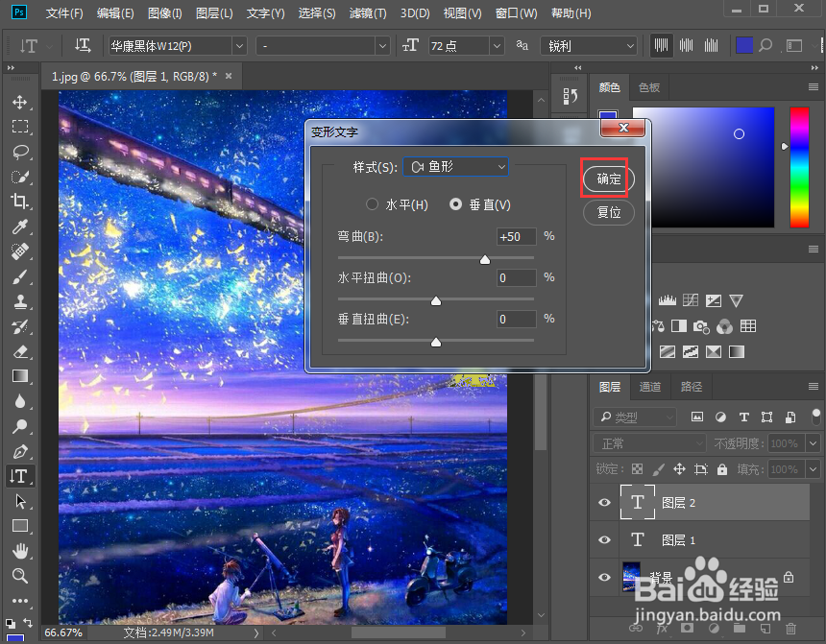The width and height of the screenshot is (826, 644).
Task: Open the fill dropdown arrow
Action: point(813,468)
